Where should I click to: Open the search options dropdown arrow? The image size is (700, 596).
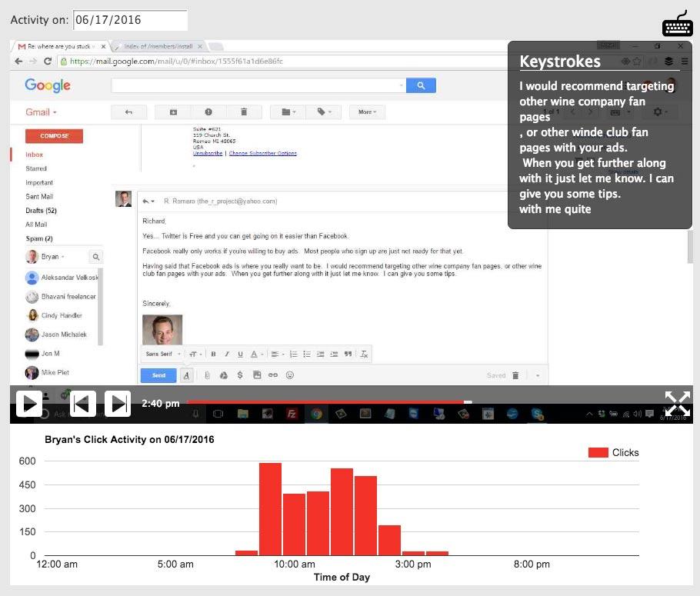pyautogui.click(x=402, y=85)
